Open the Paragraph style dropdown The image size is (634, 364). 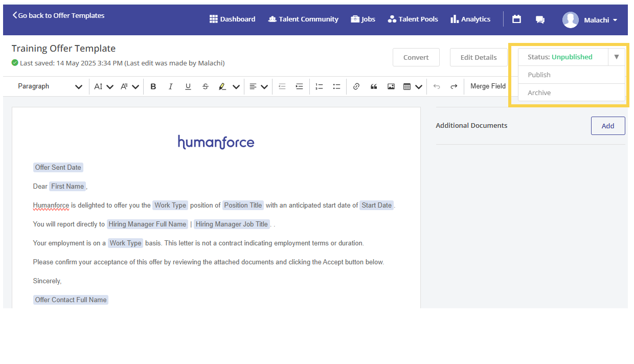click(x=50, y=86)
